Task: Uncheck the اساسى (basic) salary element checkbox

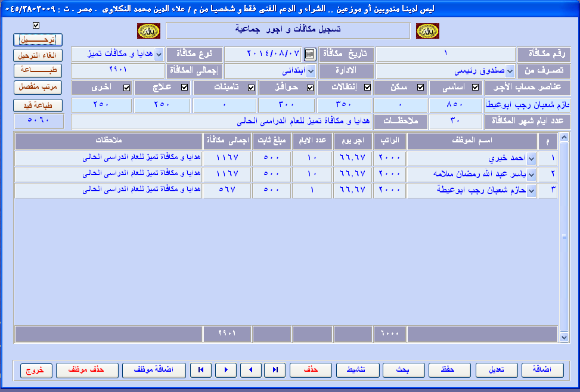Action: (475, 88)
